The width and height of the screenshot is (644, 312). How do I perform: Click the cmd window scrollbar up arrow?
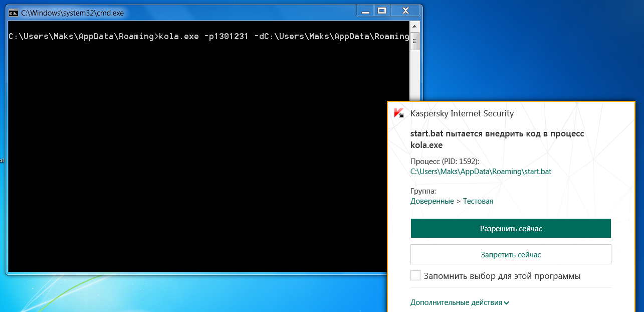(x=414, y=26)
